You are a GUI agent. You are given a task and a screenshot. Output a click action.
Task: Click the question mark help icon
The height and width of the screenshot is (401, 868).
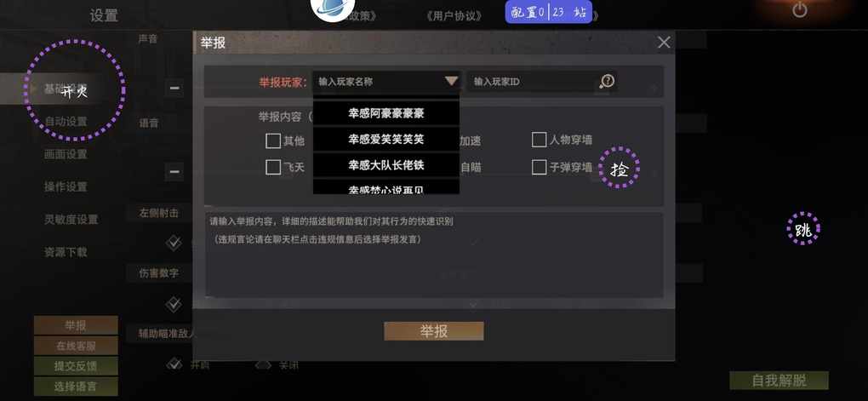608,82
